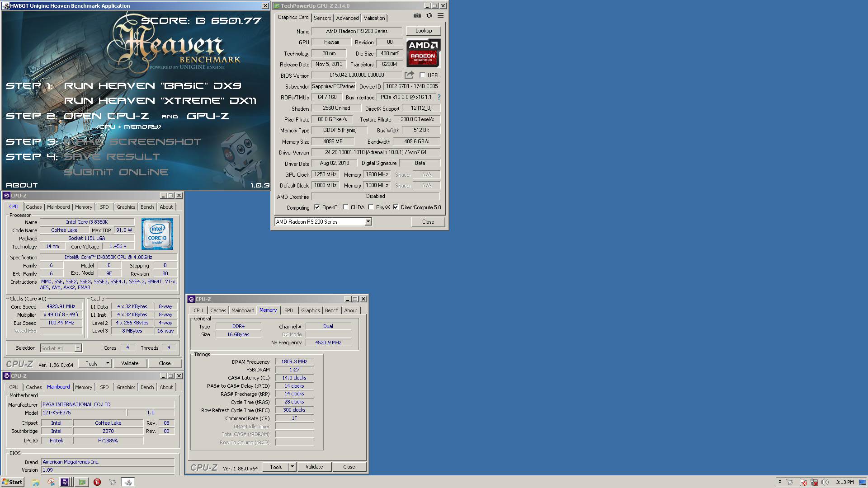Click Close in the Memory CPU-Z window

point(349,467)
